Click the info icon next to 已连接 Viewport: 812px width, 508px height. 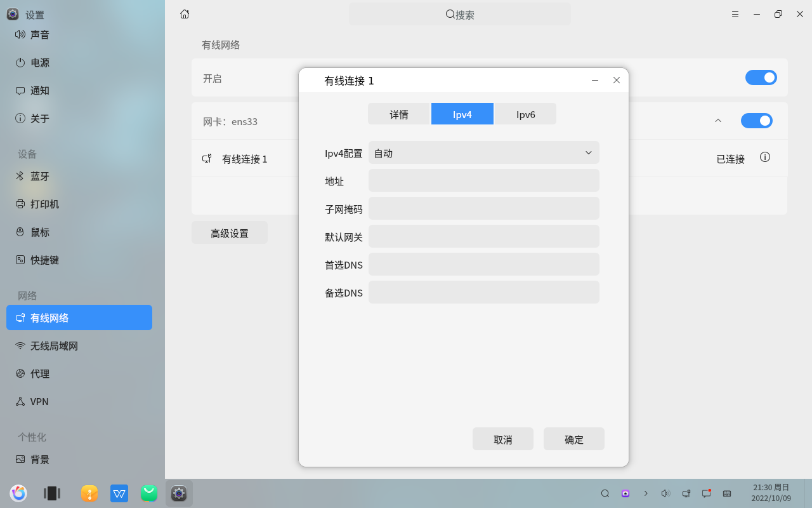765,157
